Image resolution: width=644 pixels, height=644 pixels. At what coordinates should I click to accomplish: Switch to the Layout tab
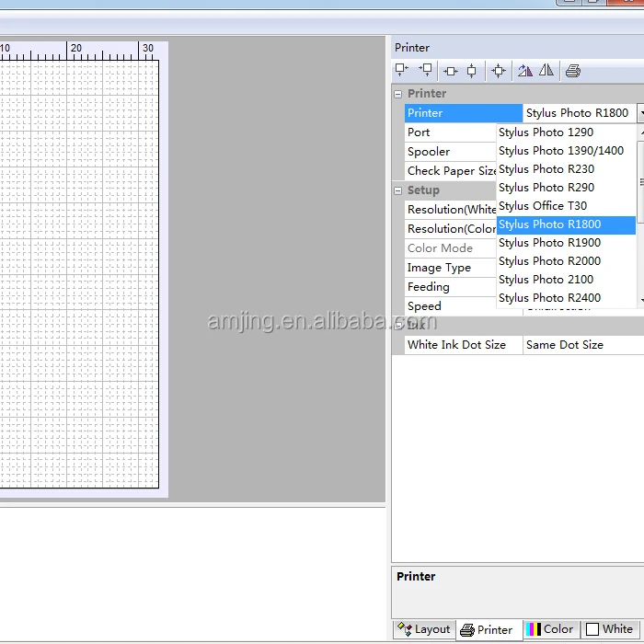point(424,629)
